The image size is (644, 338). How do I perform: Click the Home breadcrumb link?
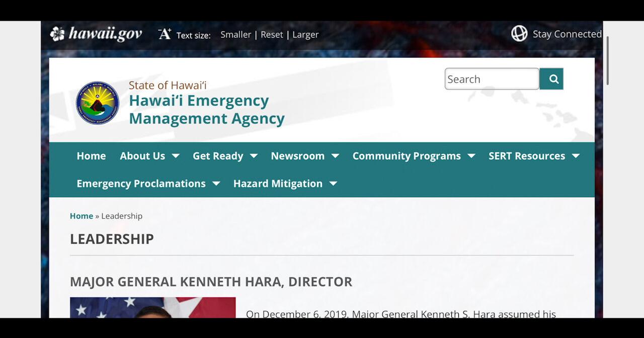point(82,216)
